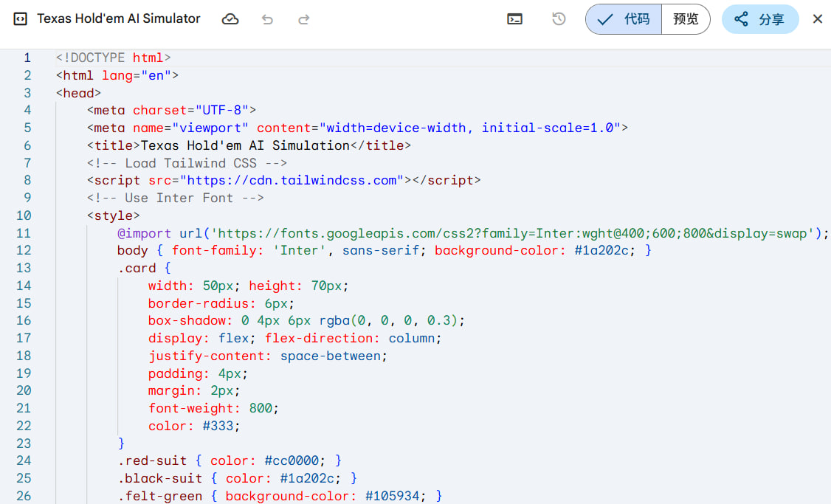The width and height of the screenshot is (831, 504).
Task: Switch to the 预览 preview view
Action: tap(686, 19)
